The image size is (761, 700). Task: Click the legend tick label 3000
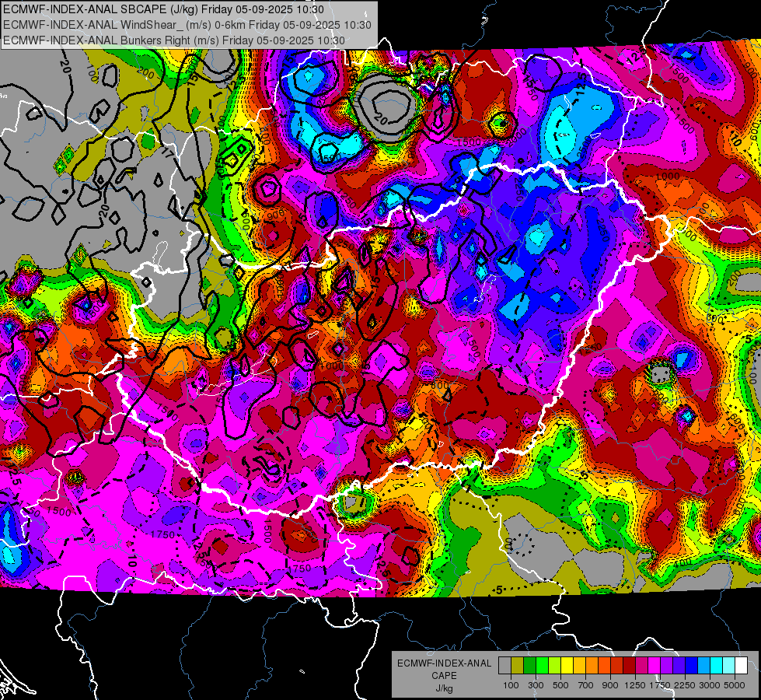pyautogui.click(x=710, y=685)
